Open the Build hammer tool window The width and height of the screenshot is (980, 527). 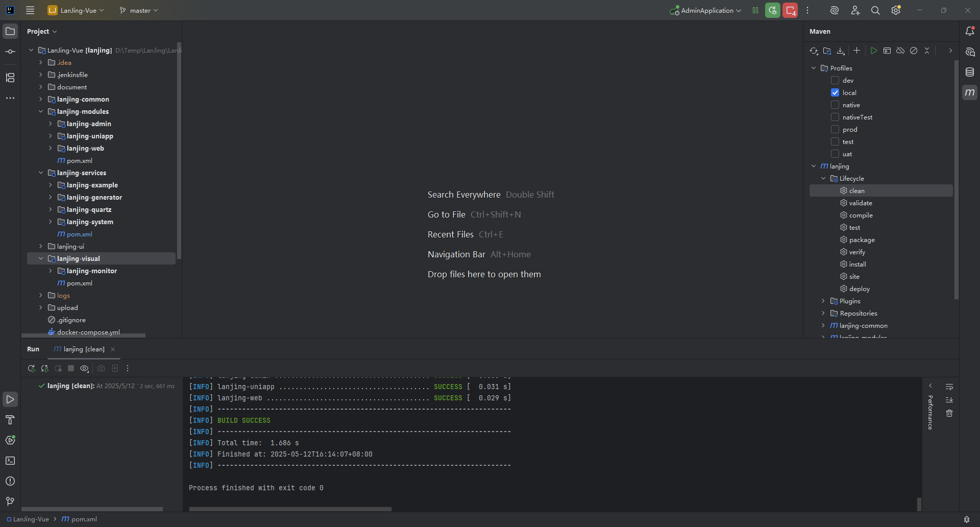click(x=10, y=420)
